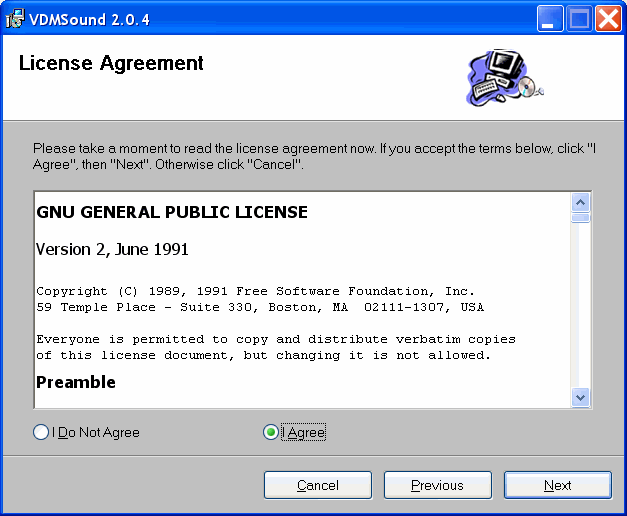Click the "GNU GENERAL PUBLIC LICENSE" heading
The height and width of the screenshot is (516, 627).
tap(172, 212)
